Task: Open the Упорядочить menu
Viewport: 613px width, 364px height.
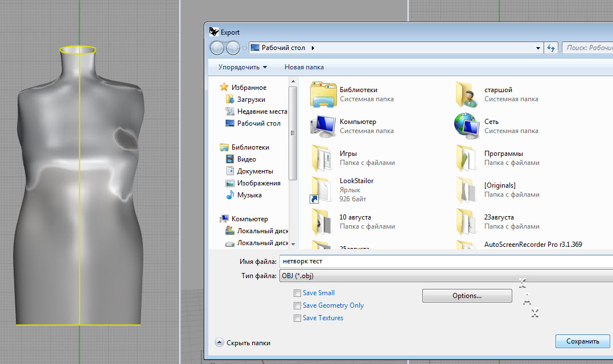Action: 242,67
